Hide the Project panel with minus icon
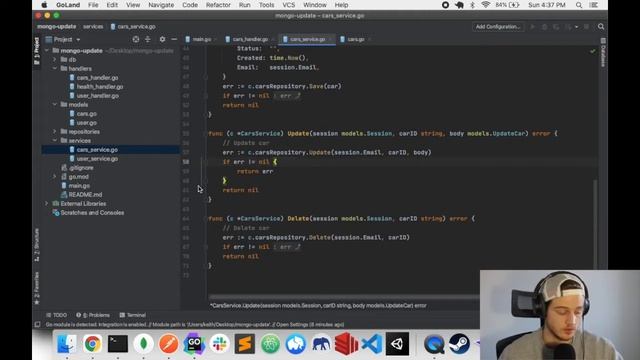The width and height of the screenshot is (640, 360). (174, 39)
